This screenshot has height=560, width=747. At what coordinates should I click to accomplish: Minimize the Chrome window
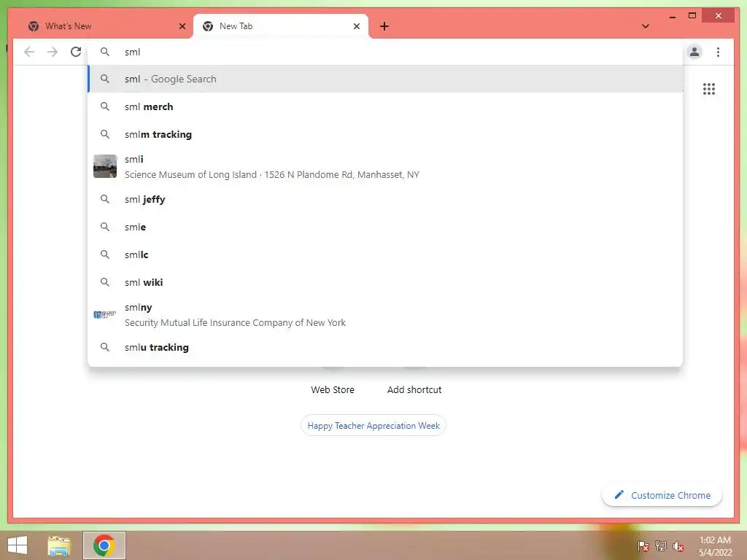(672, 16)
